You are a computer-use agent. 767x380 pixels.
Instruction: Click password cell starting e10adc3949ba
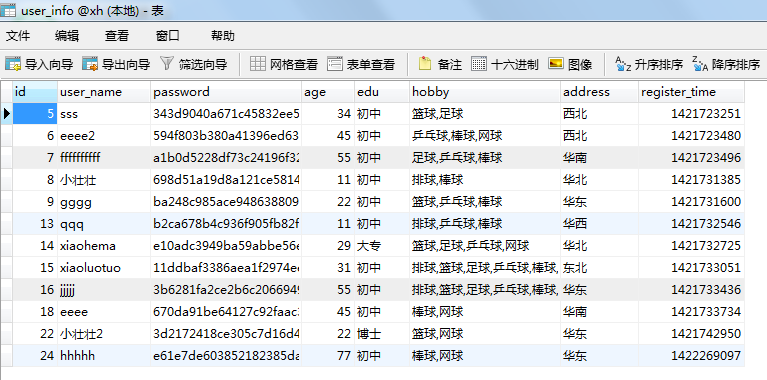pyautogui.click(x=226, y=246)
